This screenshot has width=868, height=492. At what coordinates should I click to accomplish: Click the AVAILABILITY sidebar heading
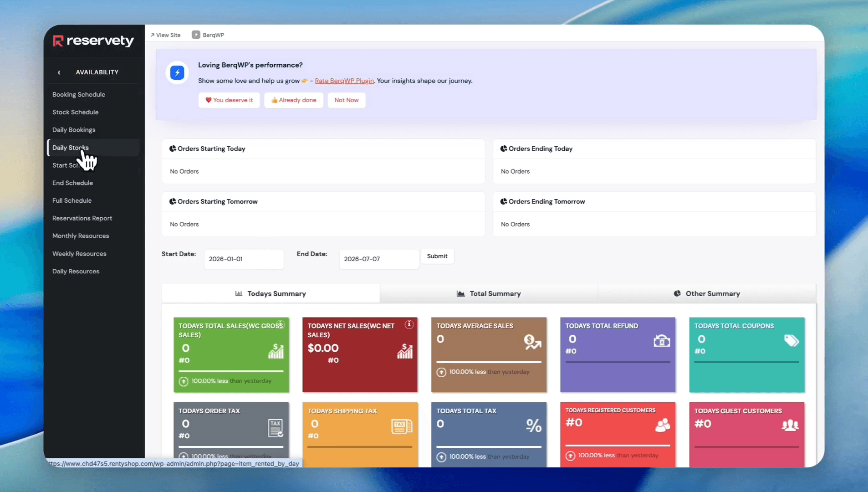(x=97, y=72)
